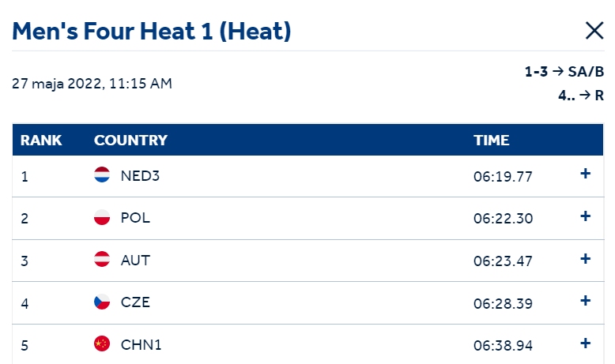Image resolution: width=615 pixels, height=364 pixels.
Task: Click the 1-3 → SA/B progression text
Action: click(x=564, y=72)
